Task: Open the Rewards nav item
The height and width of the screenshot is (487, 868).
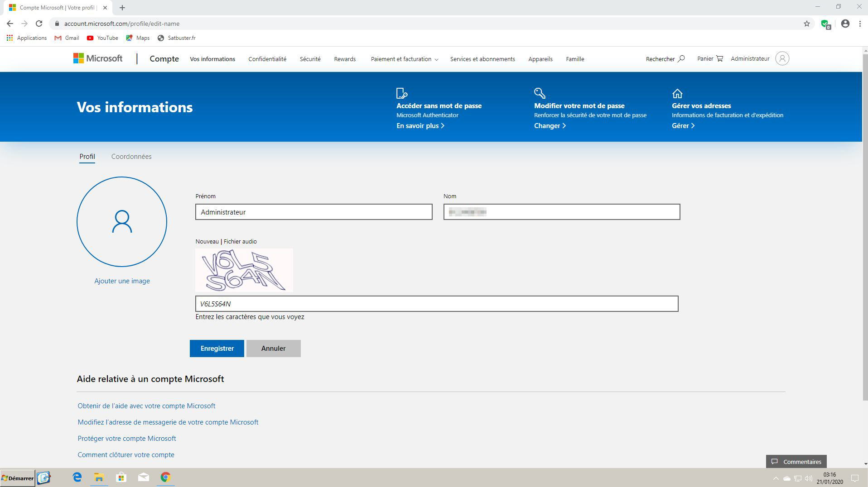Action: pyautogui.click(x=345, y=59)
